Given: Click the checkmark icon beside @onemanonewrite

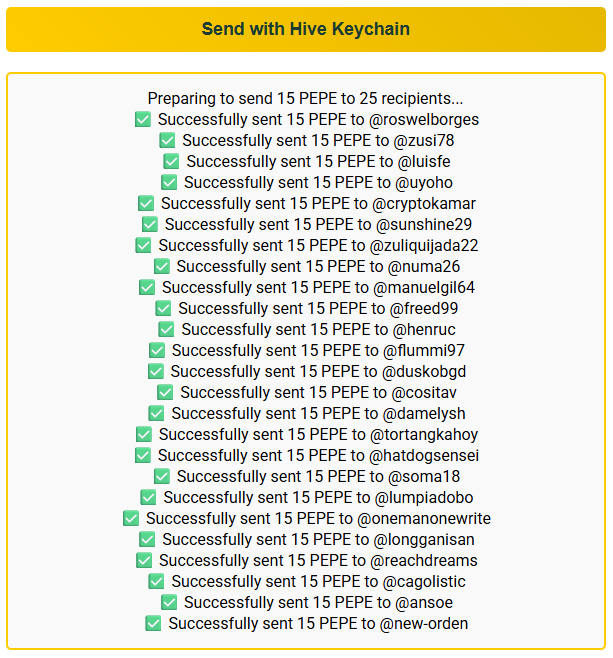Looking at the screenshot, I should (131, 519).
